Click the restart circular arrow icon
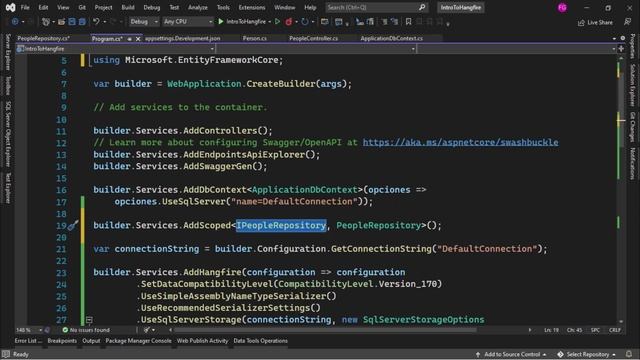 304,22
